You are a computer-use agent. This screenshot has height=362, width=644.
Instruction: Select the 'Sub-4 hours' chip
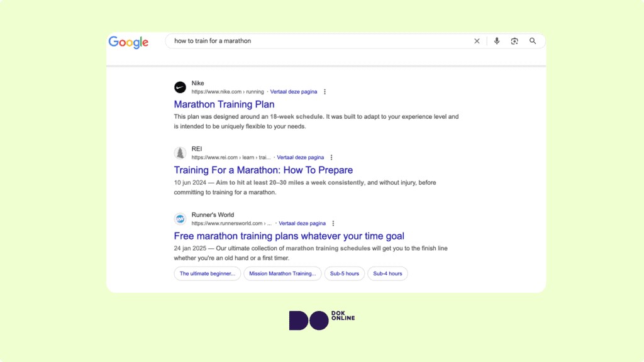coord(387,273)
